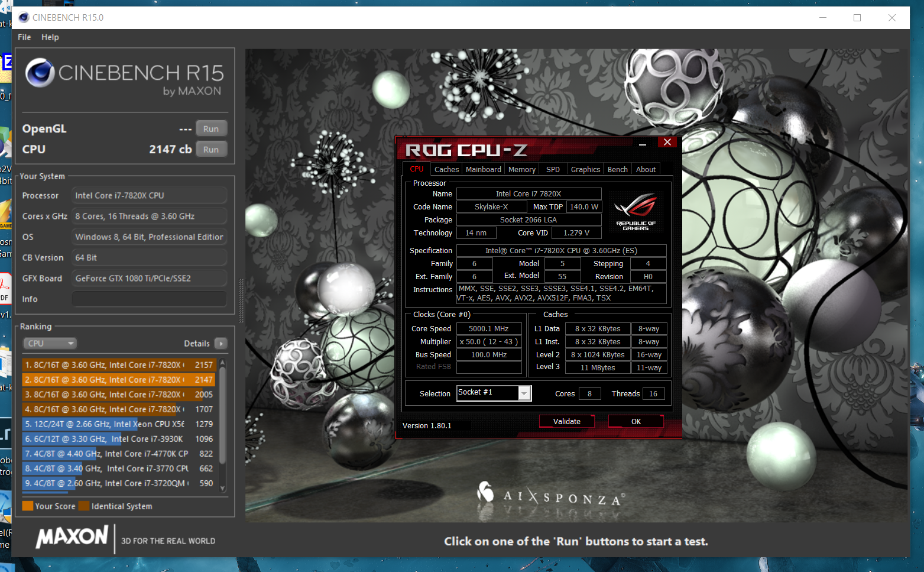Viewport: 924px width, 572px height.
Task: Minimize the CPU-Z window
Action: tap(643, 143)
